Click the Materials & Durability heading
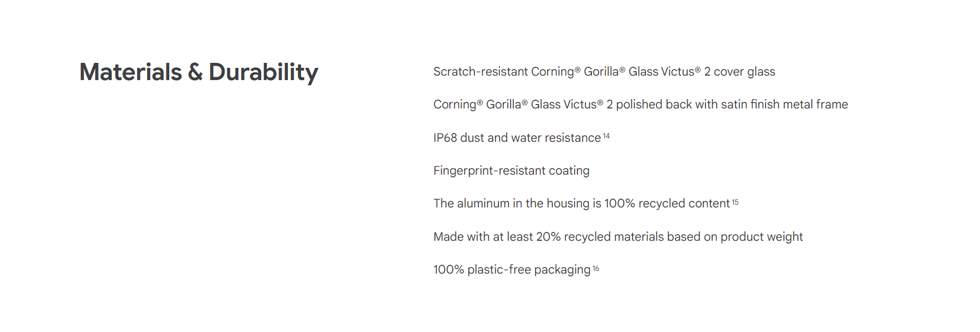This screenshot has width=980, height=332. 199,72
